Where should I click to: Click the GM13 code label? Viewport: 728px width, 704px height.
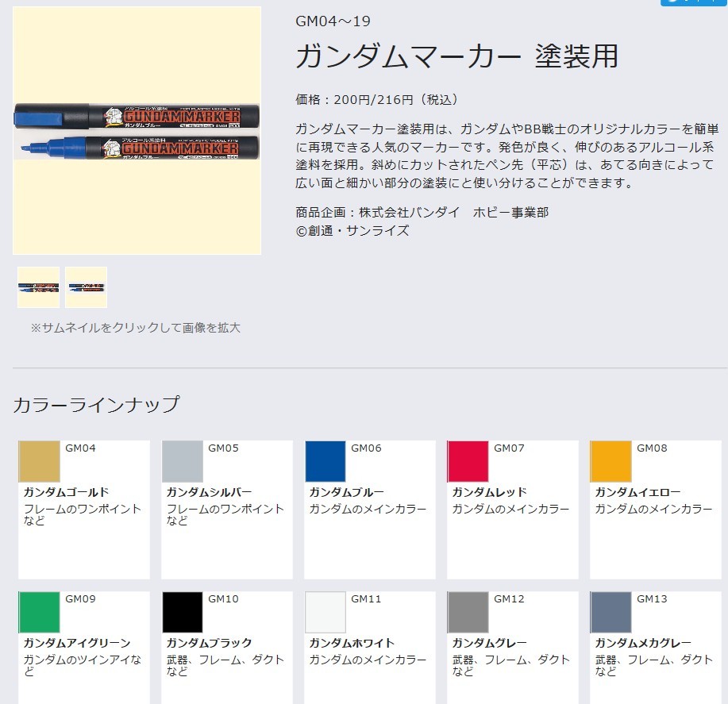(x=652, y=599)
